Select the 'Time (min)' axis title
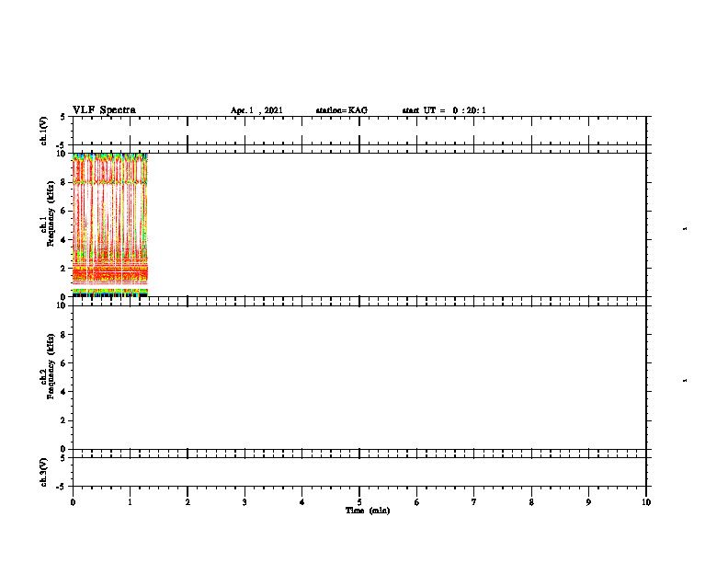 [x=368, y=511]
